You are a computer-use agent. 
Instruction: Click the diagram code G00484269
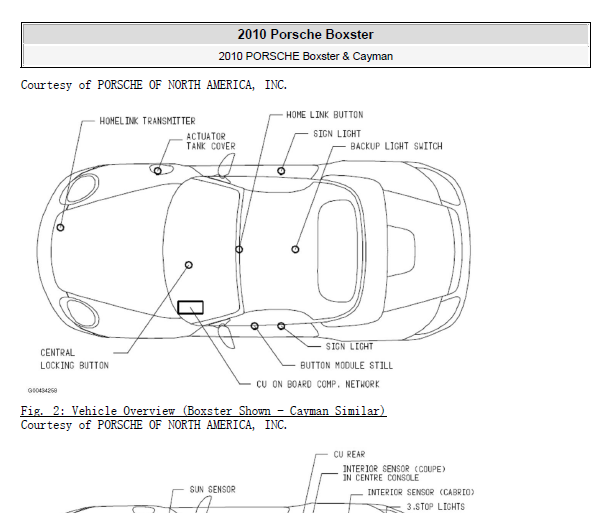(x=42, y=390)
